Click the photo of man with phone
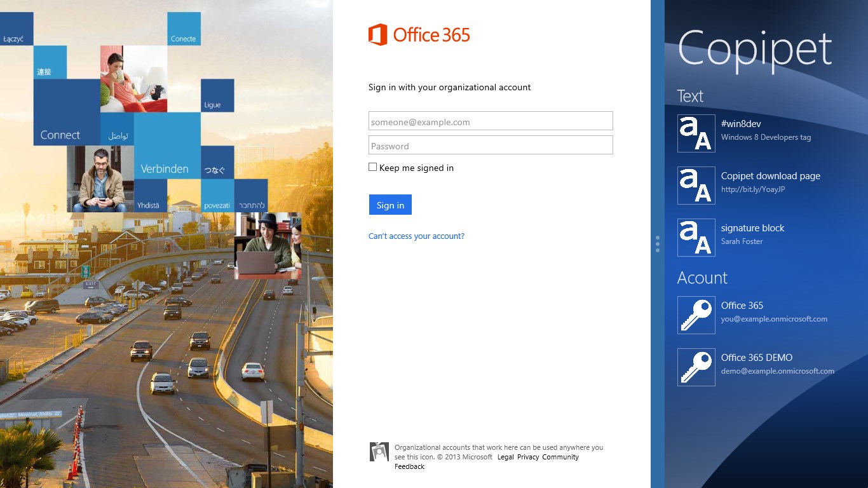Viewport: 868px width, 488px height. 100,179
